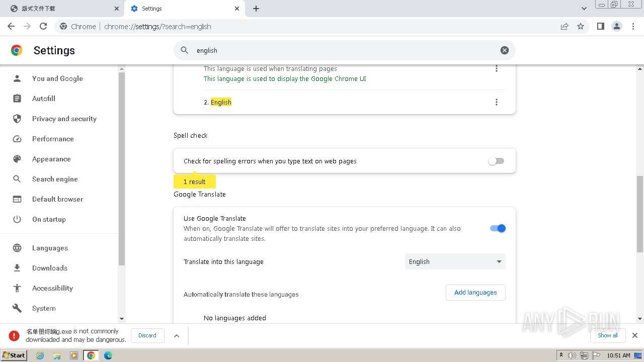Open media player from taskbar
The height and width of the screenshot is (362, 644).
[x=74, y=355]
